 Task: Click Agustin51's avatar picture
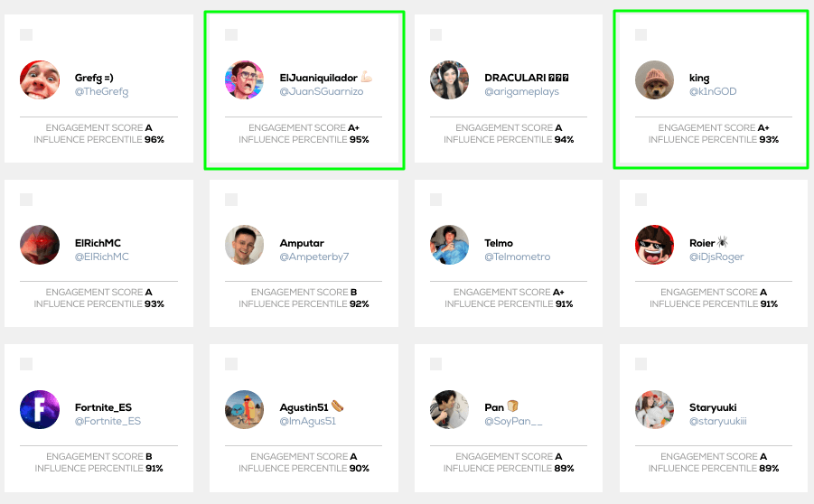(x=245, y=409)
